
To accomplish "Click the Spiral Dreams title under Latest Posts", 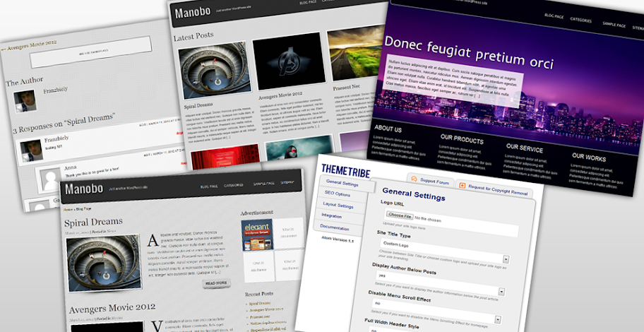I will point(198,105).
